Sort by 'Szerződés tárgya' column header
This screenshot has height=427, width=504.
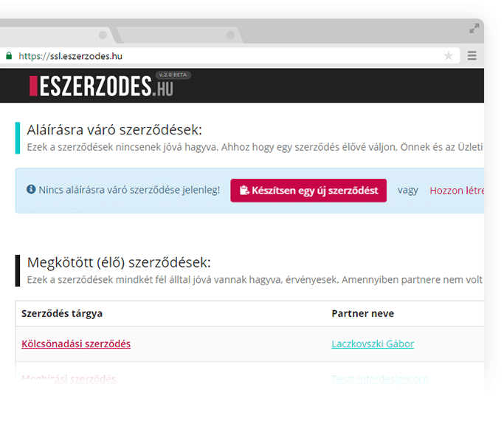[x=62, y=313]
